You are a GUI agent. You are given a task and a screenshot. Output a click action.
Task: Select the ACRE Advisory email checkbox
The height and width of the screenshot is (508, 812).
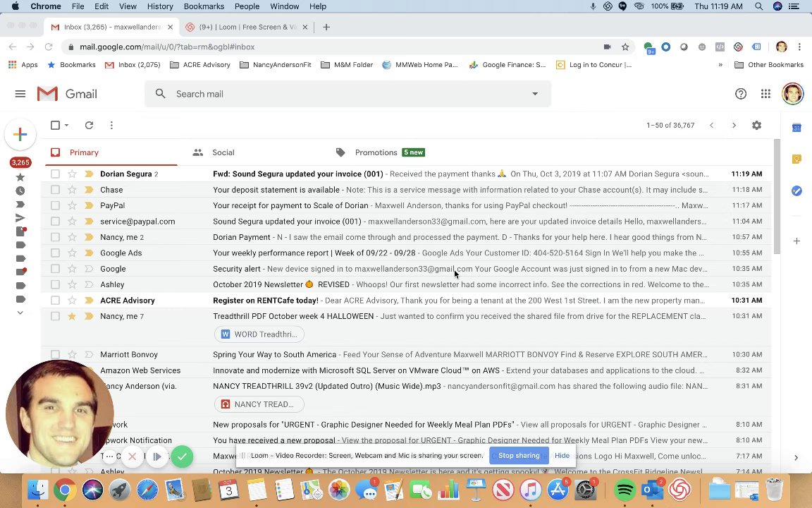56,300
